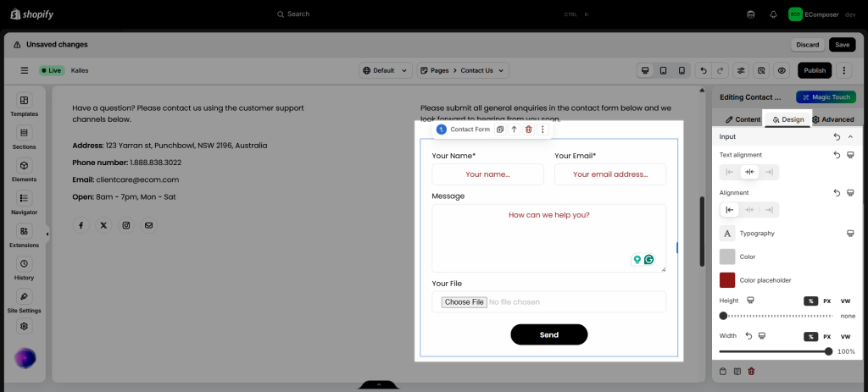868x392 pixels.
Task: Select right text alignment option
Action: (x=768, y=172)
